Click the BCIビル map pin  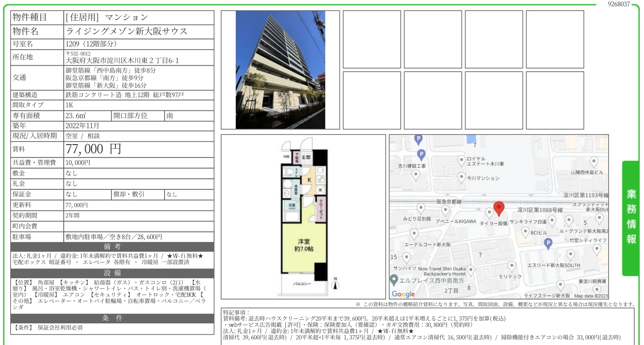click(x=525, y=232)
